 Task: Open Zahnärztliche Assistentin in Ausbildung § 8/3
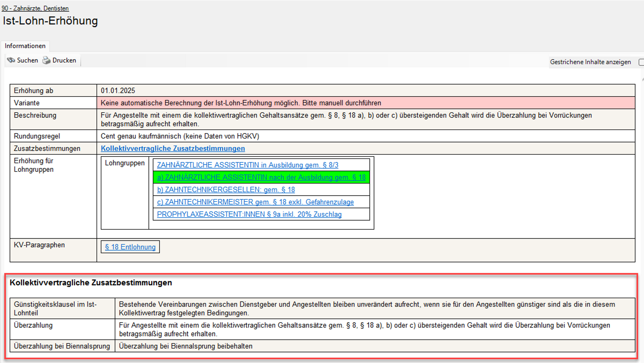click(247, 165)
